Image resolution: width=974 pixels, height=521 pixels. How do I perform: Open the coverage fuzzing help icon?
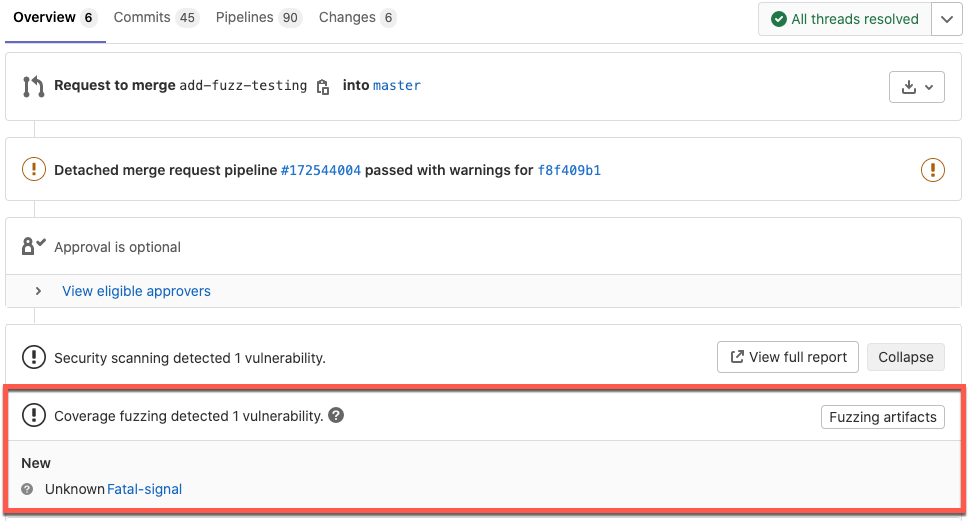pyautogui.click(x=336, y=415)
